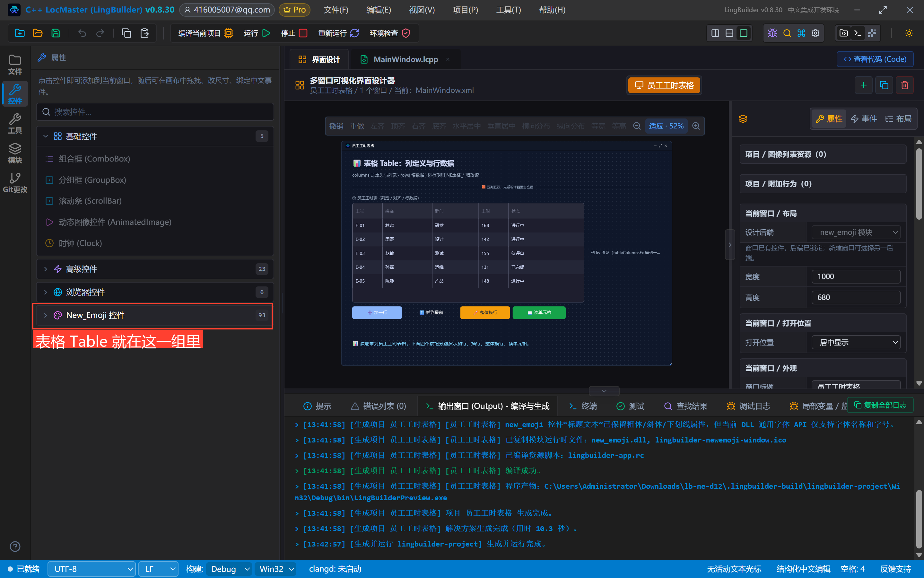Toggle the light/dark theme sun icon
Screen dimensions: 924x578
(909, 33)
